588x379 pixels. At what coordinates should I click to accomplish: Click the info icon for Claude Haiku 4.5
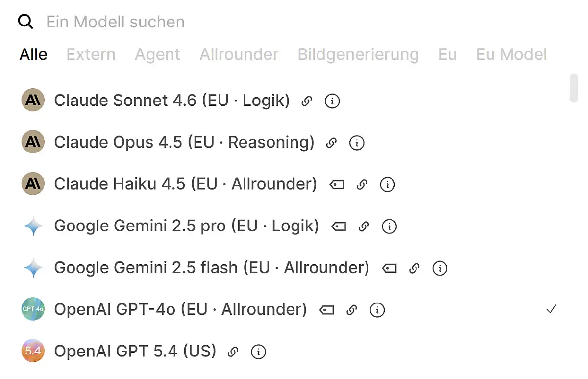tap(388, 185)
